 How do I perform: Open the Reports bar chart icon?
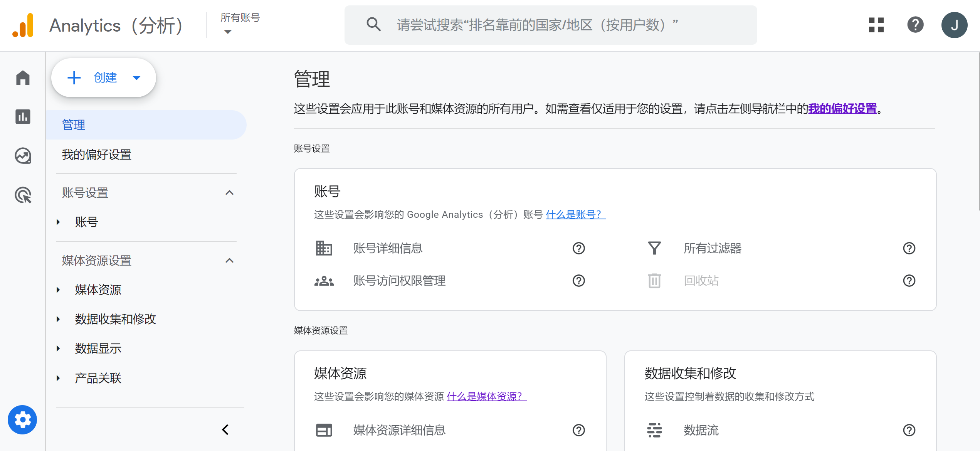coord(23,117)
